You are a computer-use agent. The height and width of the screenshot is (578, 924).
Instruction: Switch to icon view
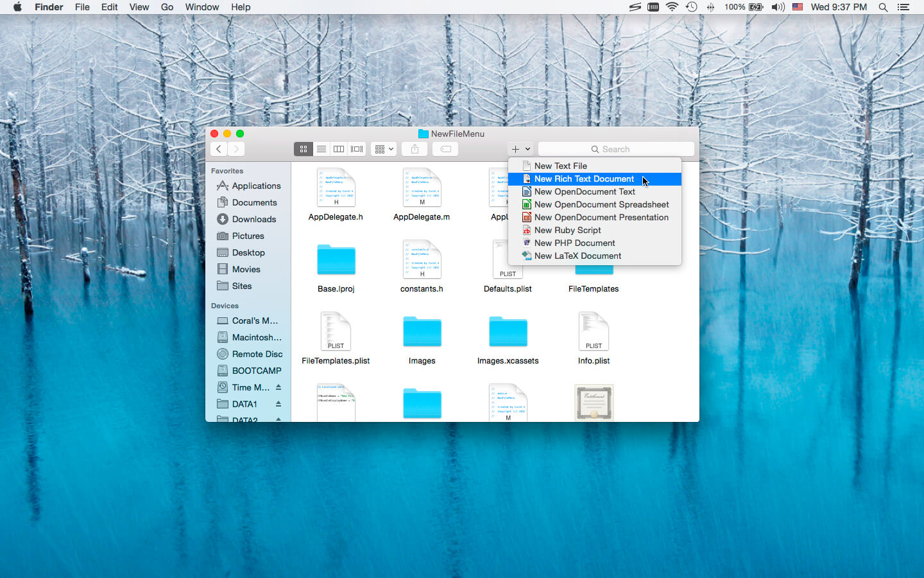click(x=303, y=149)
